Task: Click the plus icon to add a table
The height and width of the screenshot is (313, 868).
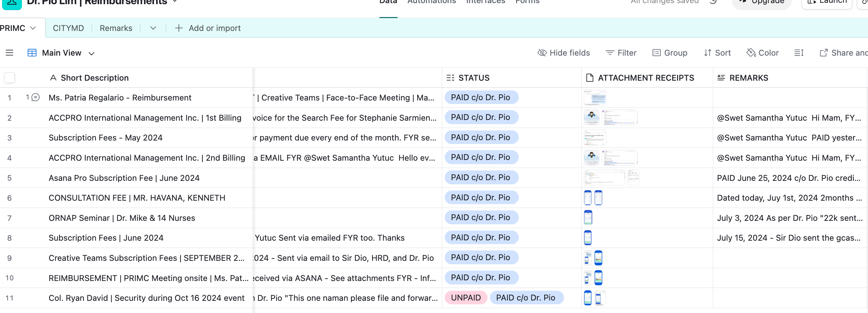Action: pos(179,28)
